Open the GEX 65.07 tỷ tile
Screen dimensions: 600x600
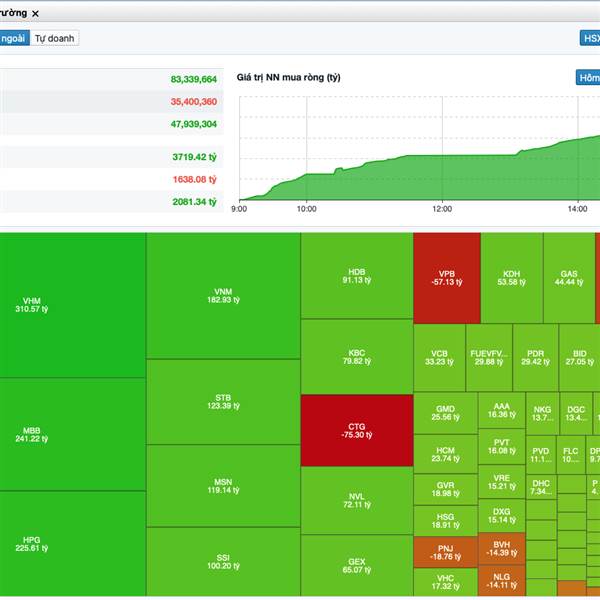(x=357, y=566)
